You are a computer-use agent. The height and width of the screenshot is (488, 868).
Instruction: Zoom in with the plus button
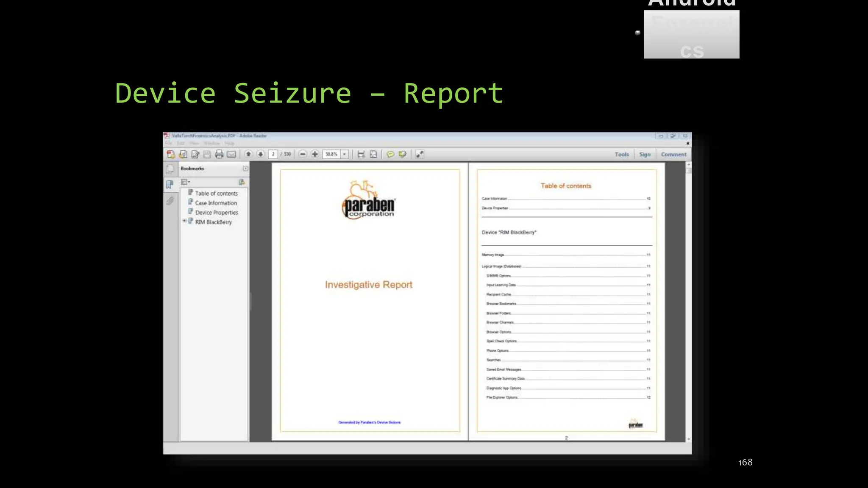click(315, 154)
